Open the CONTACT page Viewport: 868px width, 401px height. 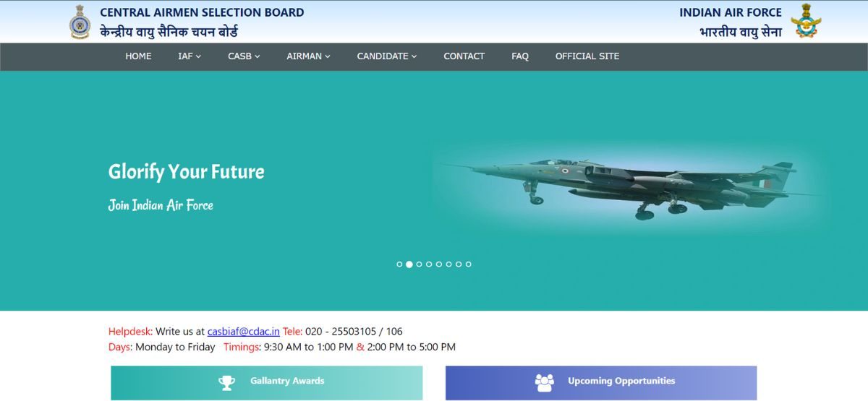pos(464,56)
